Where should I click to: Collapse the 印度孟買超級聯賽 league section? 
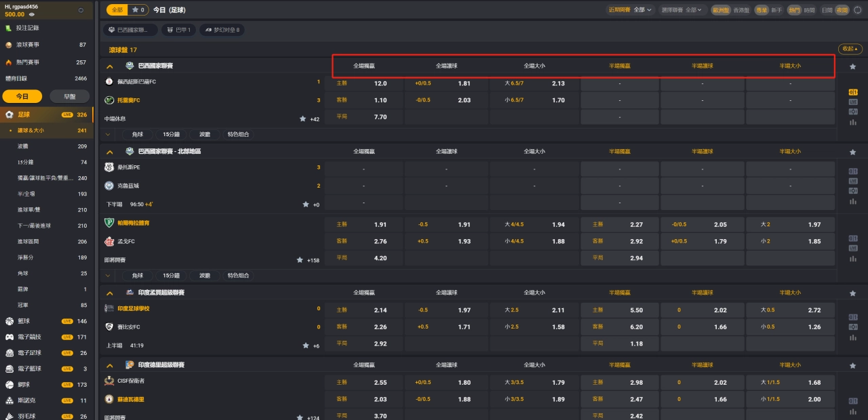tap(110, 293)
